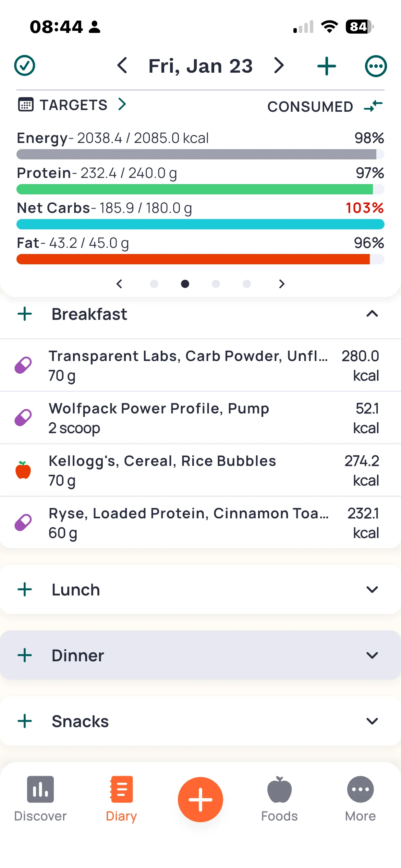Collapse the Breakfast section

coord(372,314)
